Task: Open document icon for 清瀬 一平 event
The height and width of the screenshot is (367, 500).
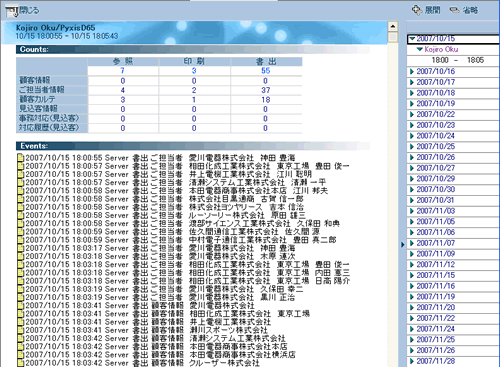Action: (21, 182)
